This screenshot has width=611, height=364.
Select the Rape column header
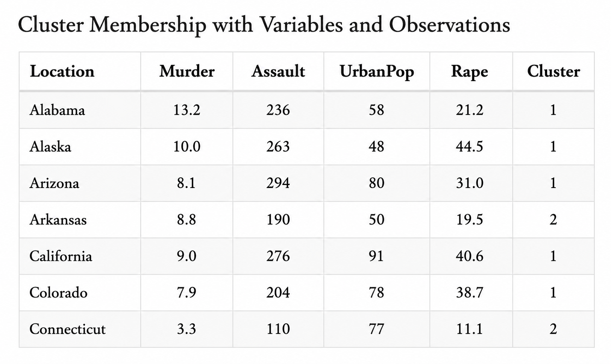(x=470, y=72)
